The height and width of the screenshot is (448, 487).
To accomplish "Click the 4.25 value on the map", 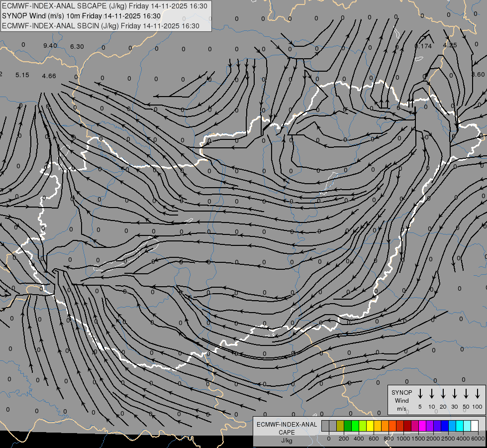I will 450,45.
